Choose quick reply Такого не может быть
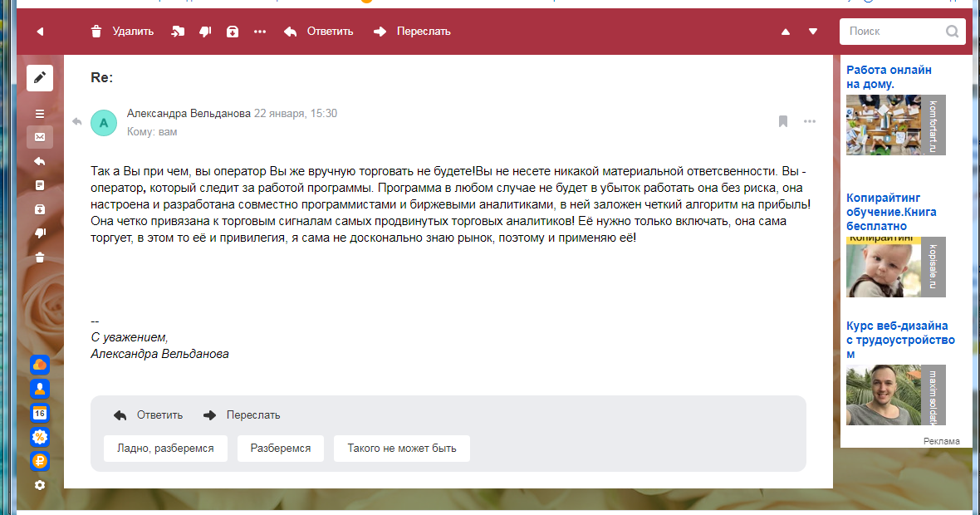The height and width of the screenshot is (515, 980). [x=402, y=448]
